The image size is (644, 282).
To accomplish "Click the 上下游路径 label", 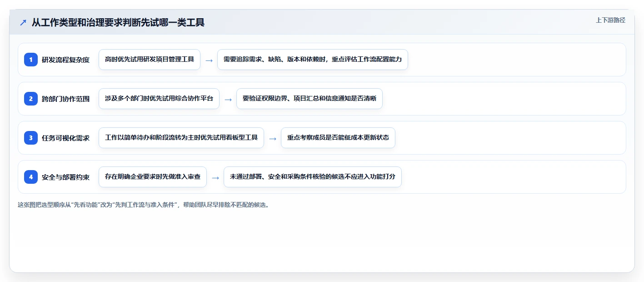I will click(x=610, y=20).
